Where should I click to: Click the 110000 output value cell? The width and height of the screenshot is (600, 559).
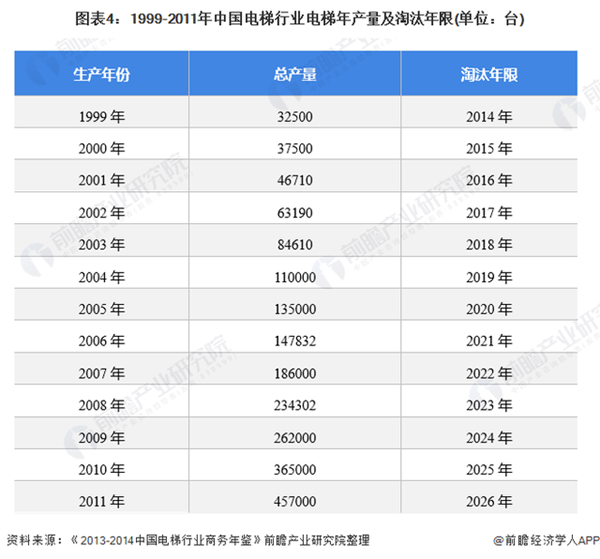pos(294,276)
